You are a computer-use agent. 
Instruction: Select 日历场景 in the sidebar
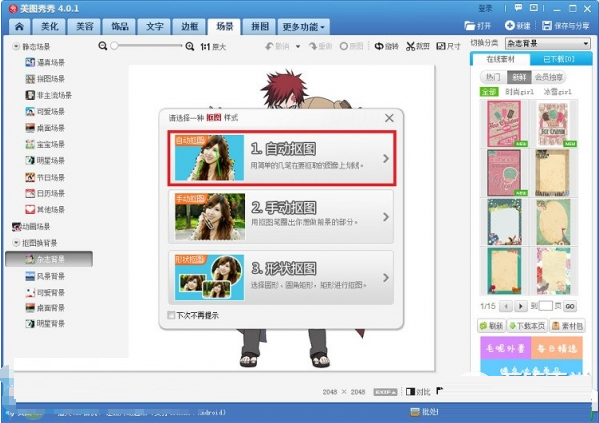[45, 193]
